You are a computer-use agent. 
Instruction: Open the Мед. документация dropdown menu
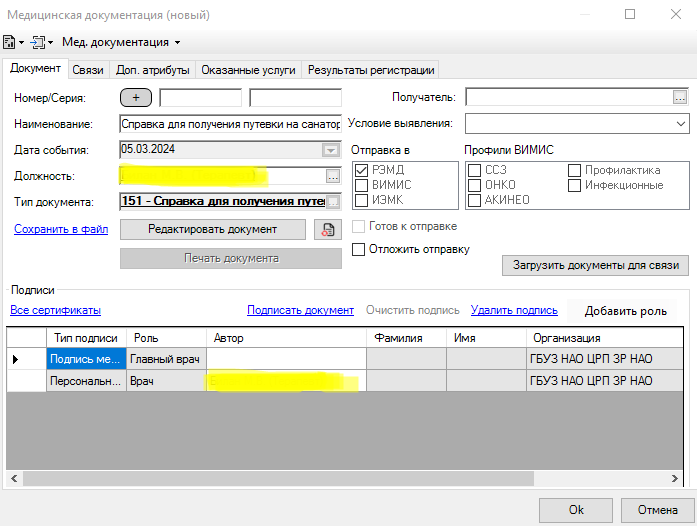(121, 42)
